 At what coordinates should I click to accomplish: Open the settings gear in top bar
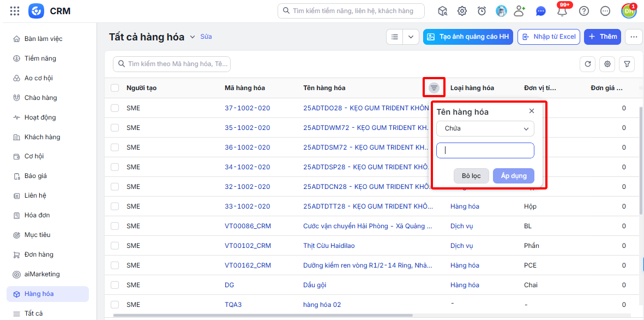tap(462, 11)
